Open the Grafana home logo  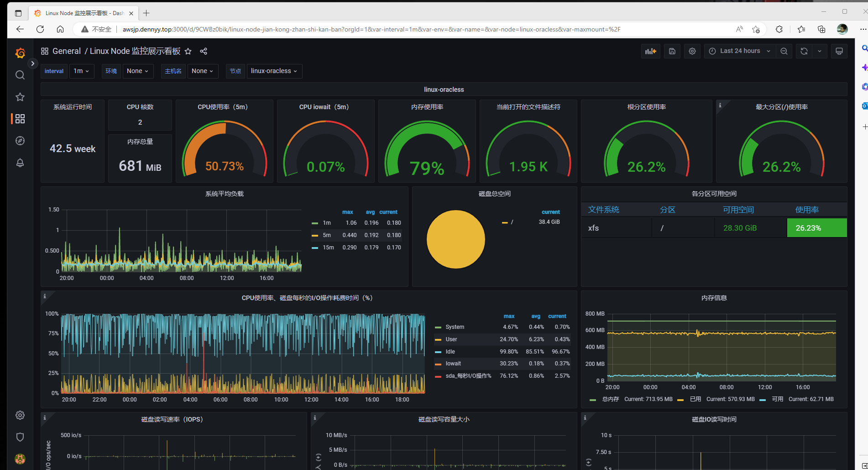point(20,53)
